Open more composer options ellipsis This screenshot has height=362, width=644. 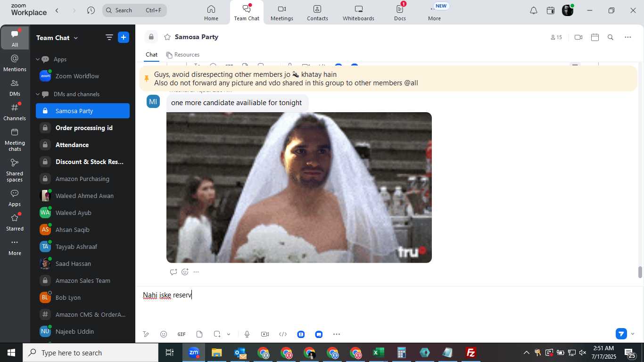click(337, 334)
